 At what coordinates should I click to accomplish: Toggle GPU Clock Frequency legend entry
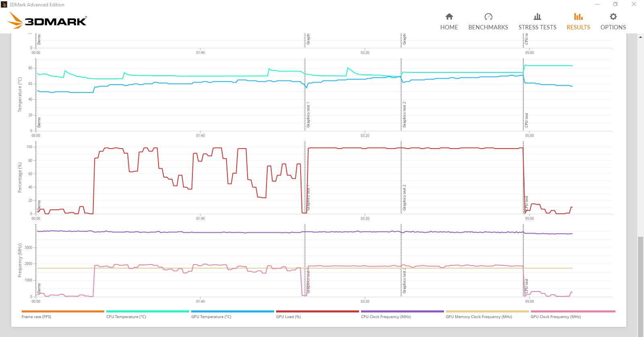(x=555, y=317)
